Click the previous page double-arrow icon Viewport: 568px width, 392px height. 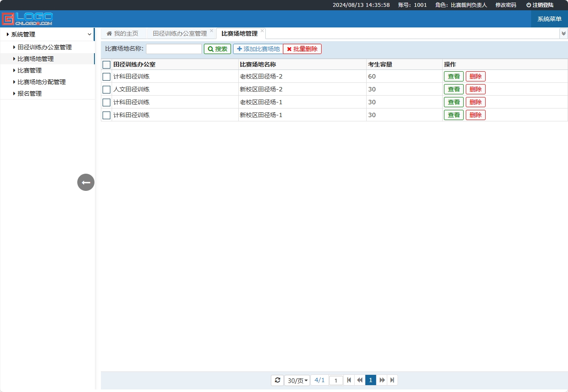(360, 380)
